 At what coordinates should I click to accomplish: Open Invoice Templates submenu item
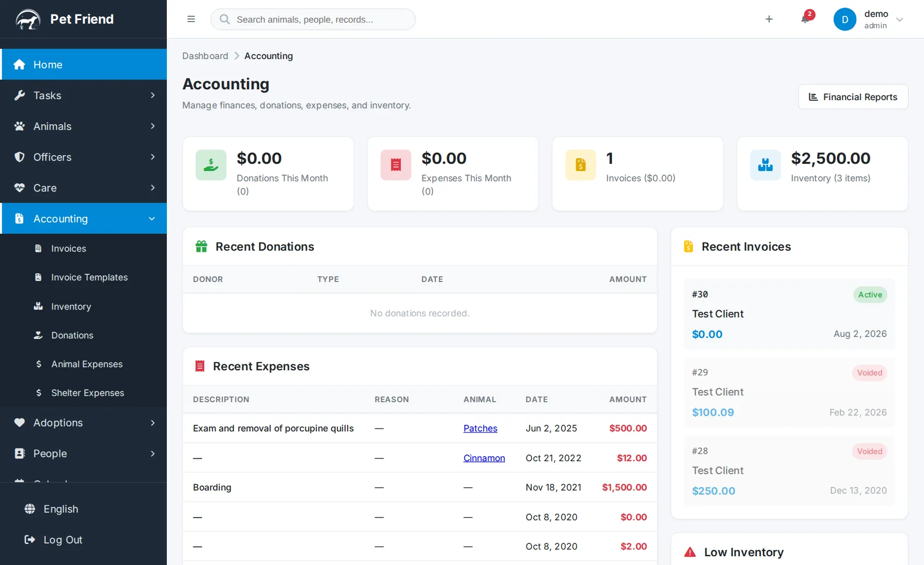pos(89,277)
